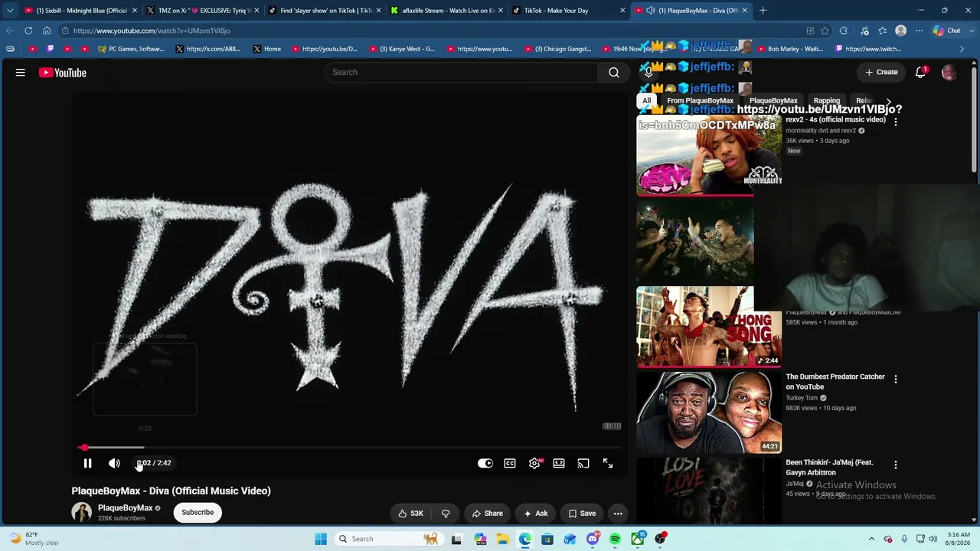Open File Explorer from the taskbar
Viewport: 980px width, 551px height.
pos(502,539)
